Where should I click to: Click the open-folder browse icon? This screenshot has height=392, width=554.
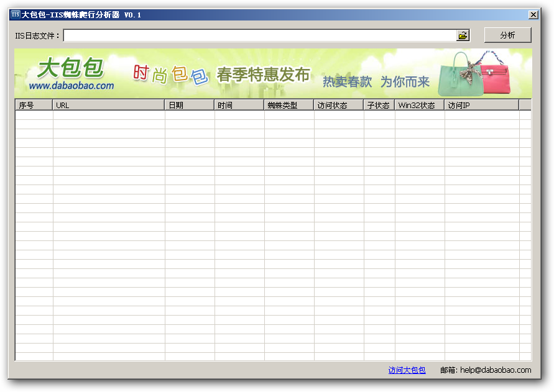pyautogui.click(x=463, y=35)
